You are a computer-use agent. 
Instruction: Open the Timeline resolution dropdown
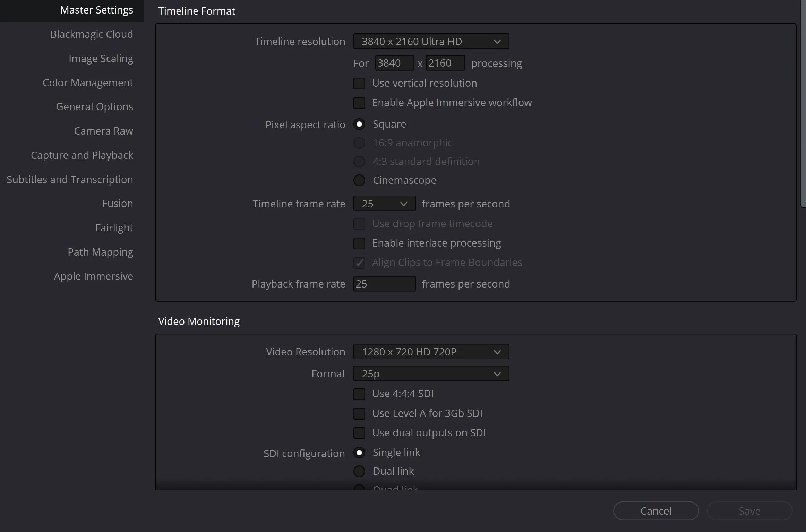pyautogui.click(x=431, y=41)
